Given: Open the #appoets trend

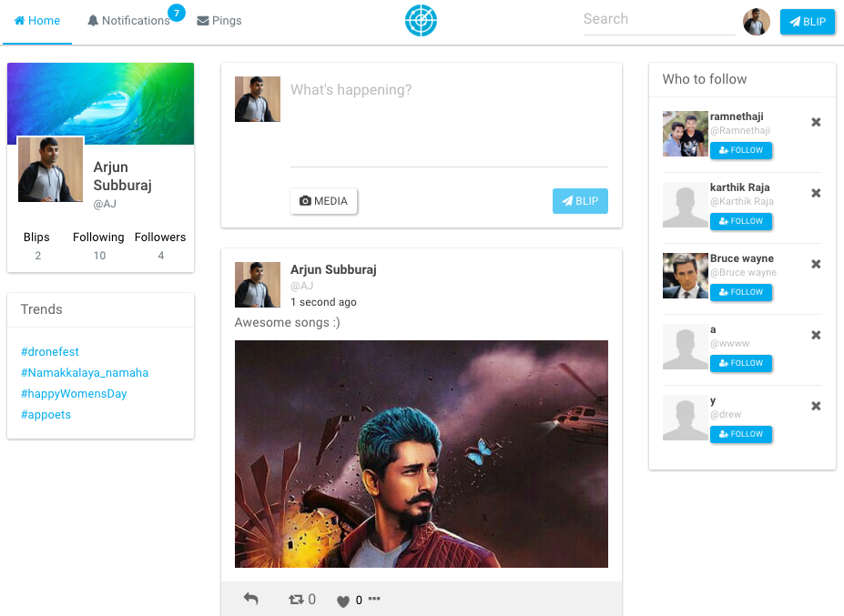Looking at the screenshot, I should pos(46,415).
